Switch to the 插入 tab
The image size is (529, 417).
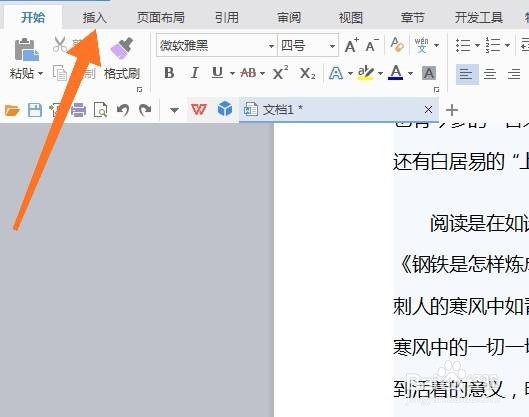point(95,18)
